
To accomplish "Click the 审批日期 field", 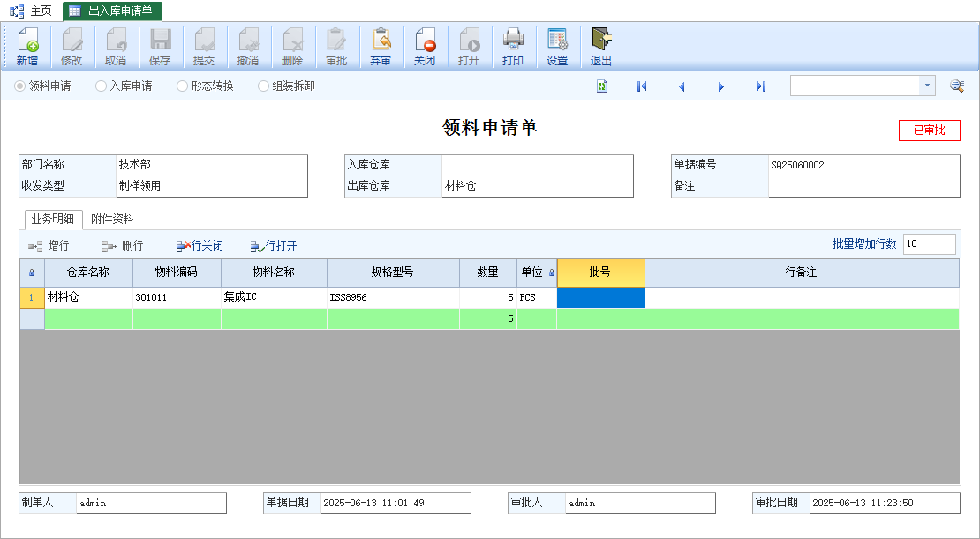I will coord(885,504).
